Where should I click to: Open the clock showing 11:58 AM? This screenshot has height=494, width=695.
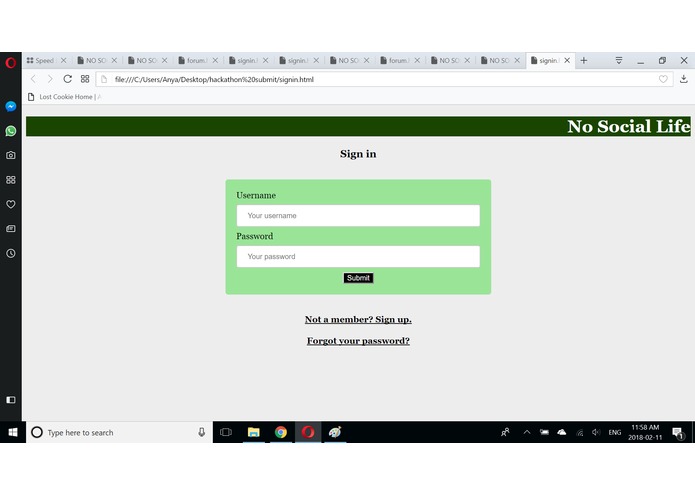click(x=645, y=432)
